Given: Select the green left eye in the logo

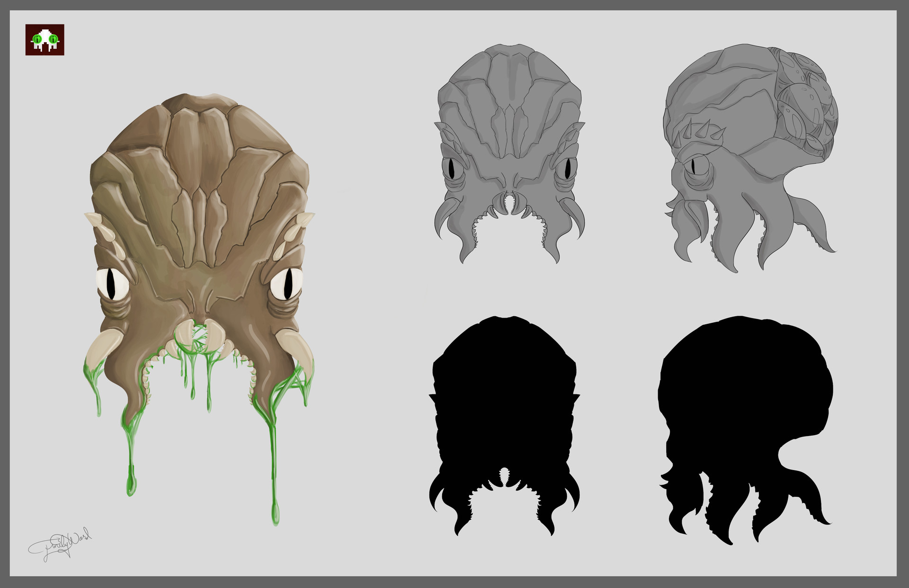Looking at the screenshot, I should [x=37, y=39].
